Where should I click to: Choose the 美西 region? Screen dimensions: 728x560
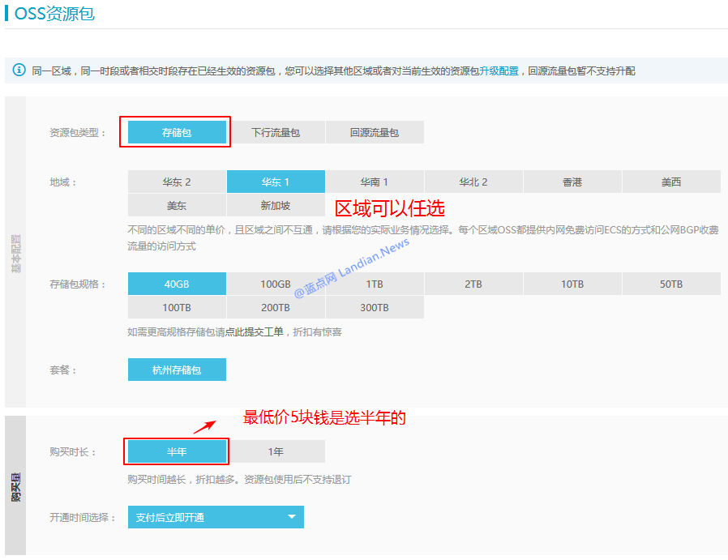pyautogui.click(x=671, y=181)
